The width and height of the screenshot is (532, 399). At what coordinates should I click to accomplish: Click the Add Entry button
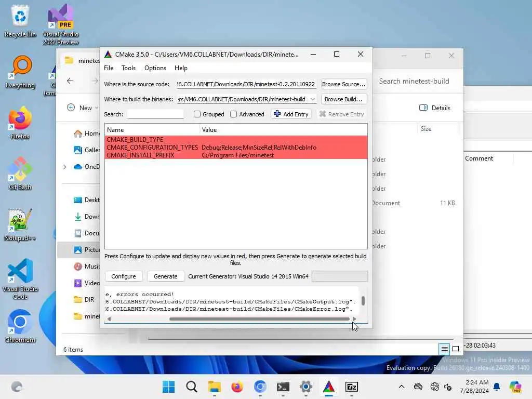[291, 114]
